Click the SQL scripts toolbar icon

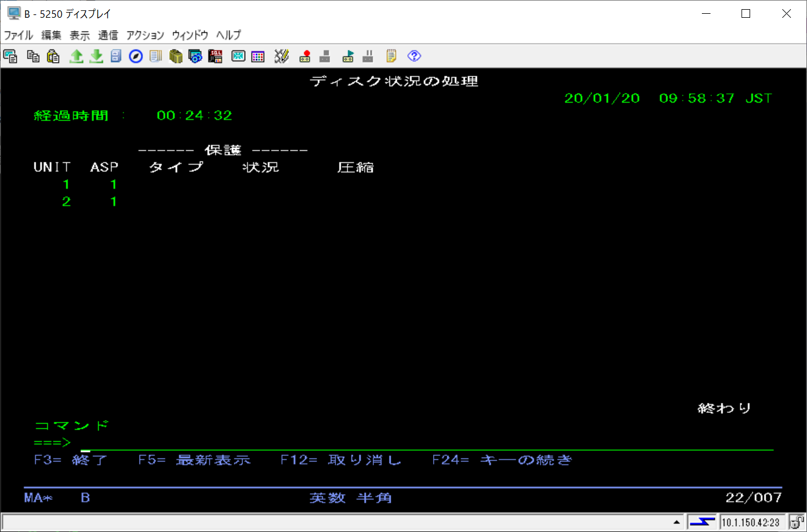[x=215, y=56]
